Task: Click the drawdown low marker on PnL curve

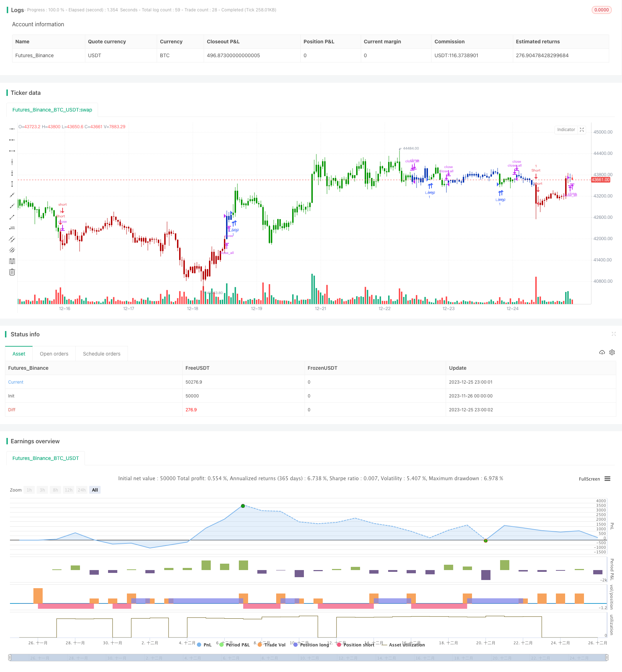Action: click(486, 541)
